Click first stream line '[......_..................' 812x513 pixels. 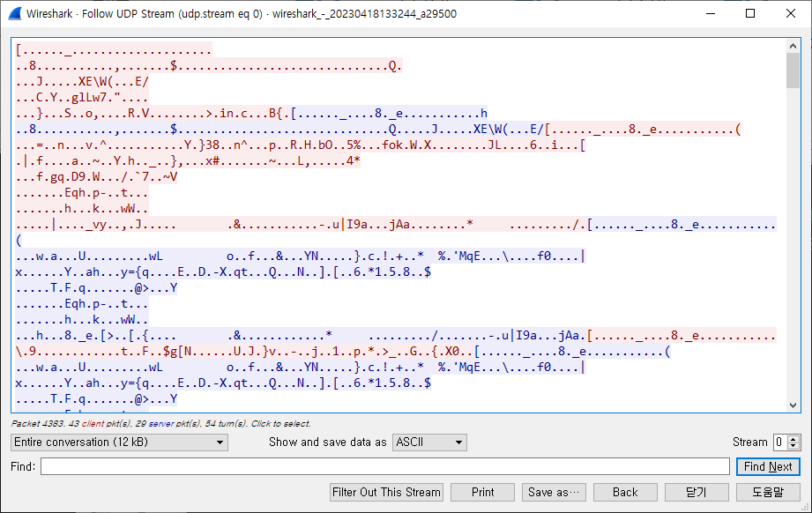pyautogui.click(x=114, y=49)
